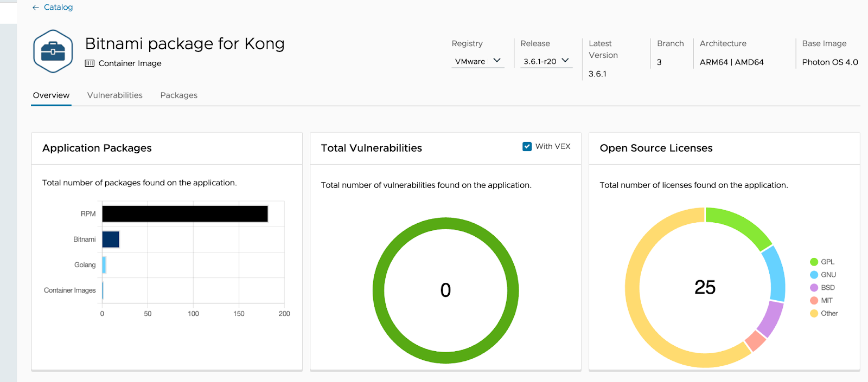Click the Branch value 3
Image resolution: width=868 pixels, height=382 pixels.
click(659, 62)
